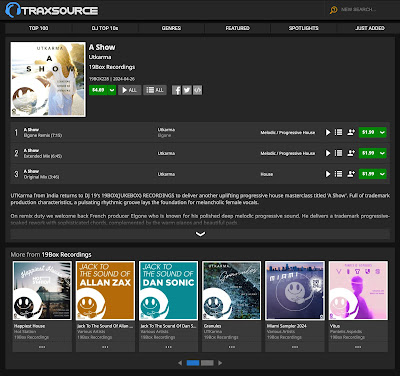Add Original Mix to queue list icon
Screen dimensions: 400x376
point(338,174)
